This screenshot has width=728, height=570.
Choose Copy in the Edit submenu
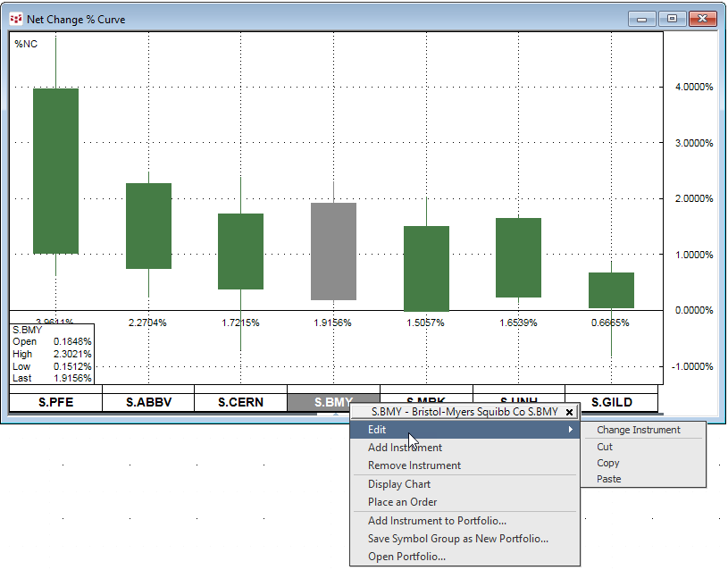coord(608,463)
